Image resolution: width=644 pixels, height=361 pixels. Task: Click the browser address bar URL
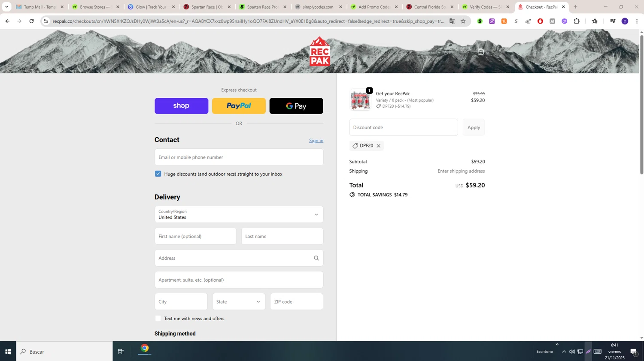(x=248, y=21)
